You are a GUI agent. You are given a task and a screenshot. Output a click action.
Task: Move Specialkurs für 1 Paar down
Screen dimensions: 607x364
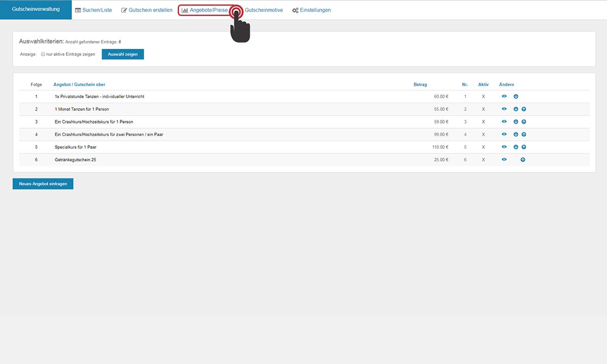(x=516, y=147)
